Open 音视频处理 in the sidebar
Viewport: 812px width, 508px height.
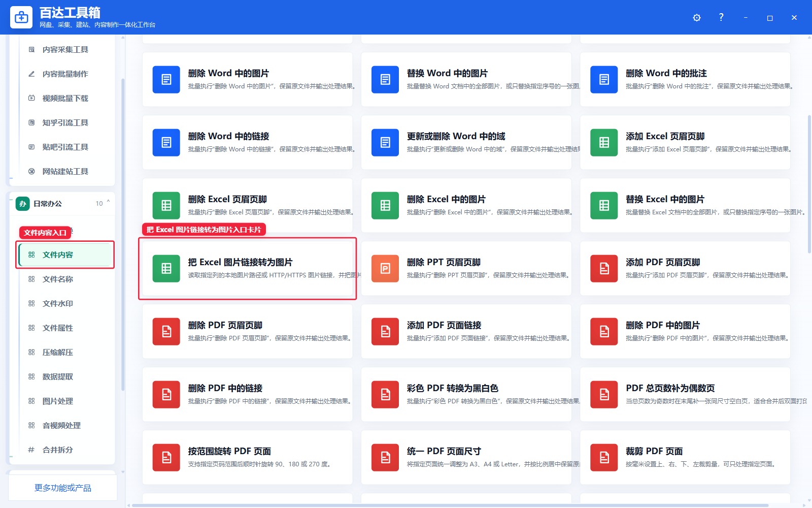click(x=65, y=426)
